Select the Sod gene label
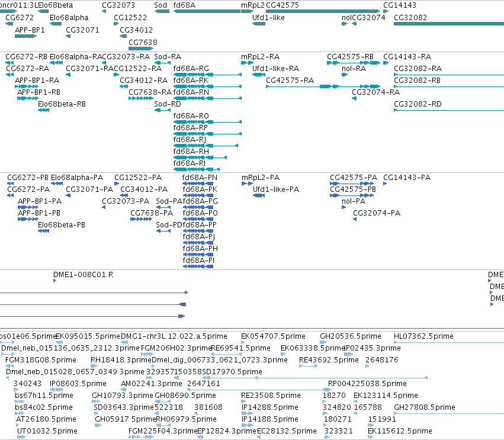This screenshot has height=440, width=504. point(160,5)
